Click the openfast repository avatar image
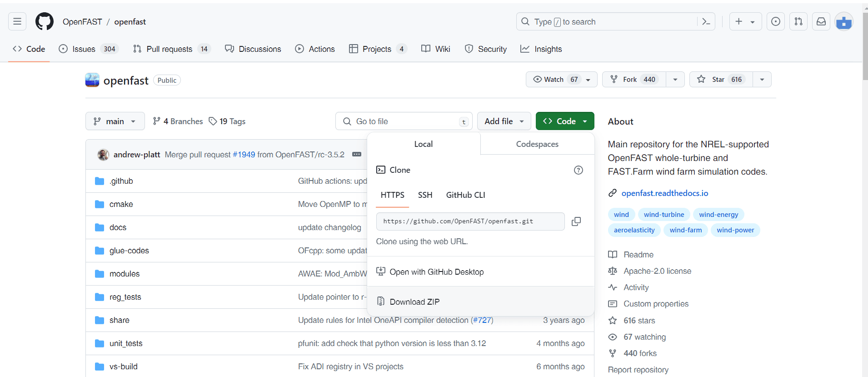868x377 pixels. [92, 80]
